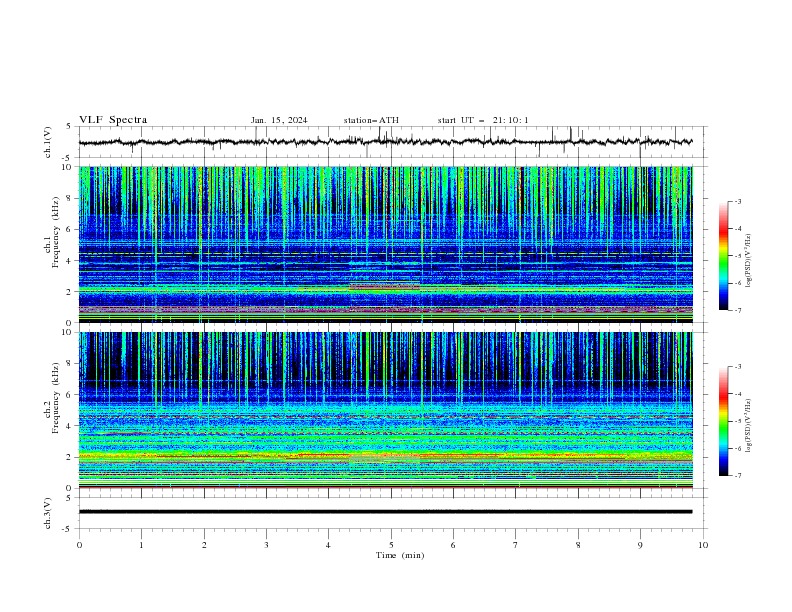The width and height of the screenshot is (792, 612).
Task: Click the ch.1 voltage waveform trace
Action: (385, 142)
